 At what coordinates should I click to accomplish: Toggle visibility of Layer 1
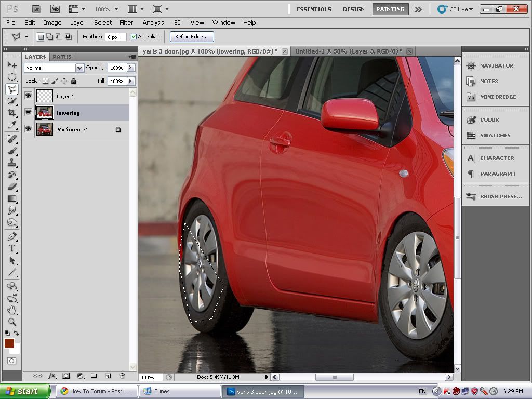coord(28,96)
